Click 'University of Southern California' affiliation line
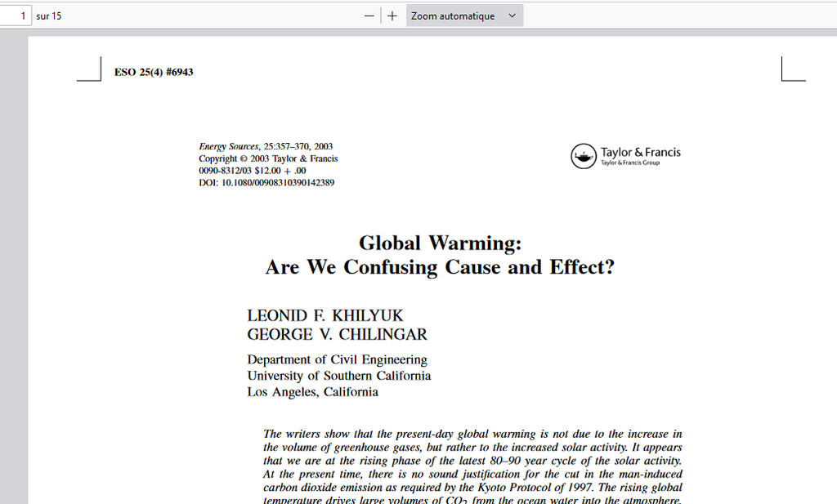837x504 pixels. [339, 376]
